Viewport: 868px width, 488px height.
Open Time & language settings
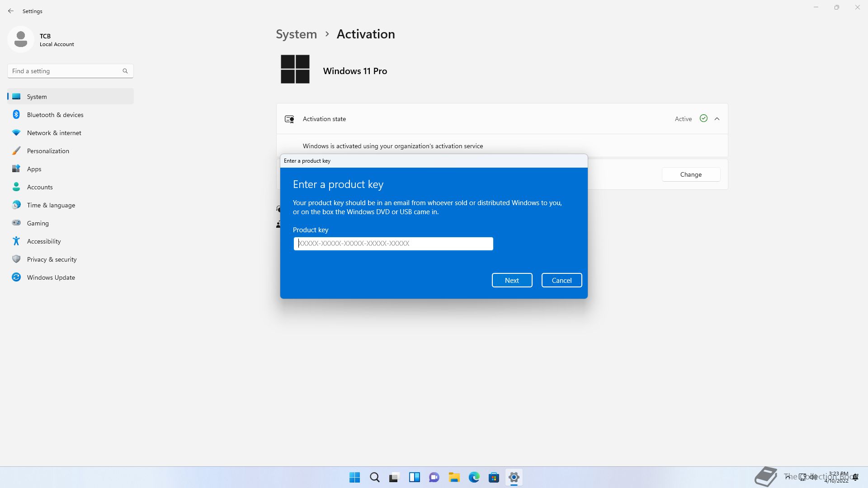(71, 205)
